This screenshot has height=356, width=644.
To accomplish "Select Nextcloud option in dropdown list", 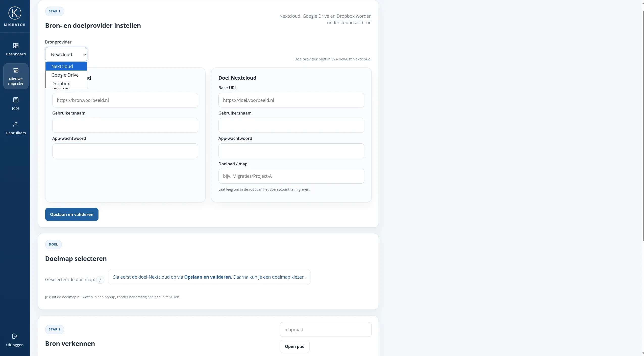I will click(62, 66).
